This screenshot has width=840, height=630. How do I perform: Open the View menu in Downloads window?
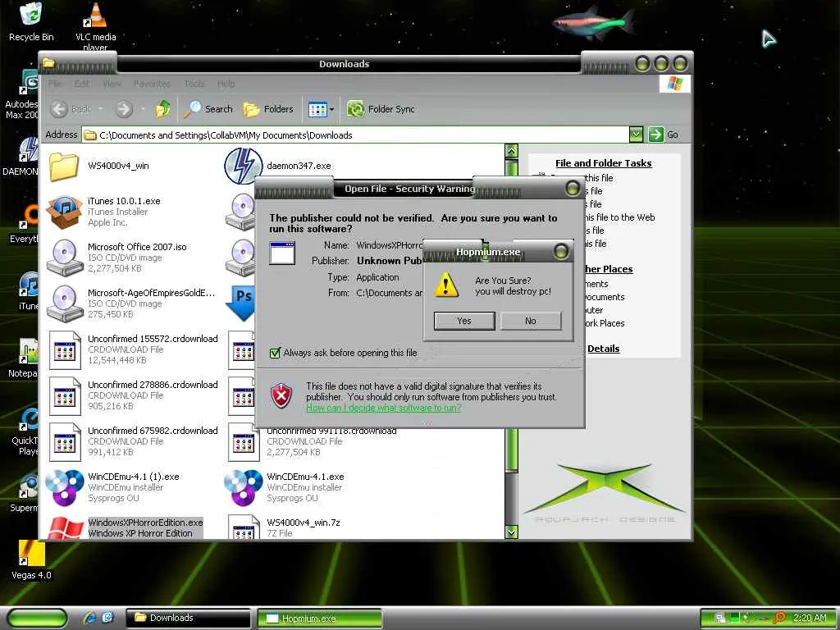click(x=112, y=84)
